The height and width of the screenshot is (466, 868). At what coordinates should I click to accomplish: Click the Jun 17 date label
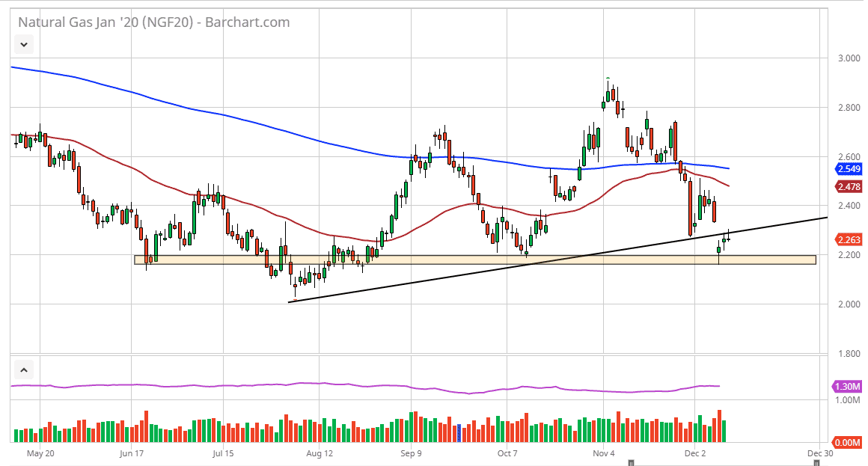tap(131, 453)
